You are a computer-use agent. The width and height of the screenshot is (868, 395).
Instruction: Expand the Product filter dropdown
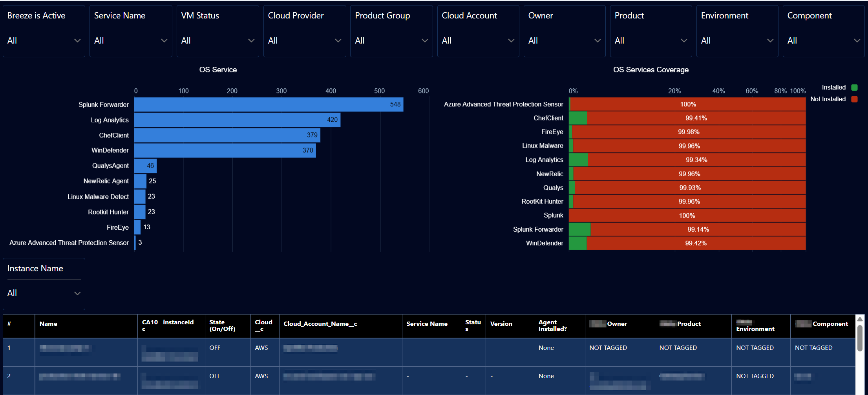point(651,40)
